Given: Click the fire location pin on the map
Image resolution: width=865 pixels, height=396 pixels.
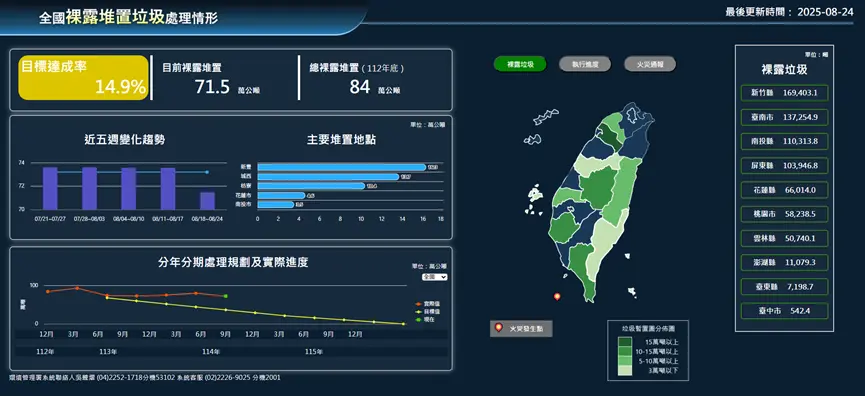Looking at the screenshot, I should pyautogui.click(x=557, y=297).
